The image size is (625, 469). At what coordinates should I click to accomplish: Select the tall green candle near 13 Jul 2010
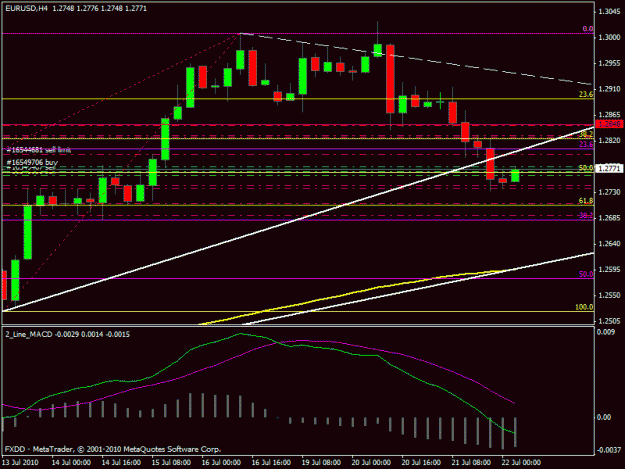click(28, 232)
